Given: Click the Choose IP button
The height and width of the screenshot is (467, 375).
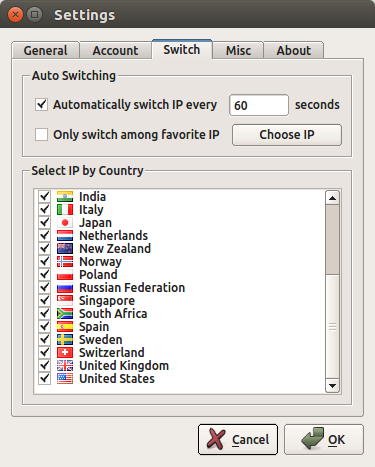Looking at the screenshot, I should (x=287, y=135).
